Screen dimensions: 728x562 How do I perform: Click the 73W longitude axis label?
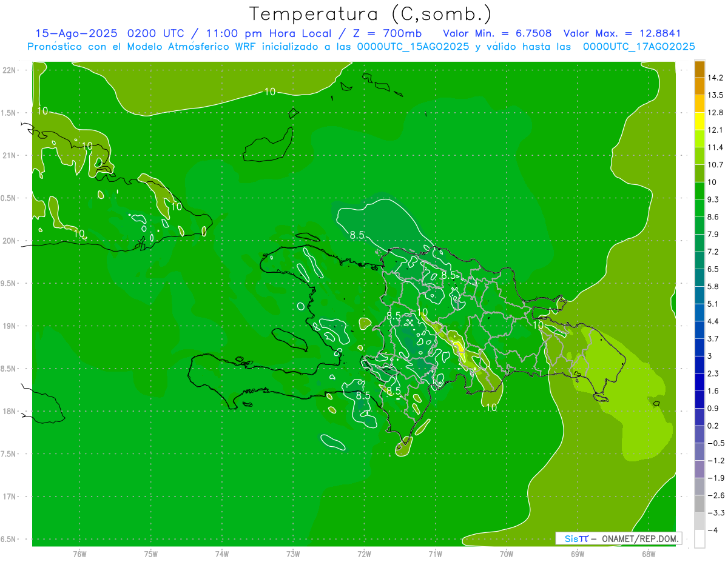pyautogui.click(x=293, y=554)
